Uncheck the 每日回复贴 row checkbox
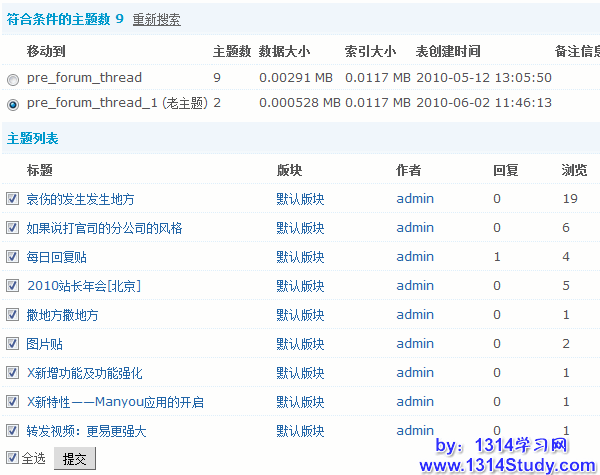 click(x=12, y=257)
